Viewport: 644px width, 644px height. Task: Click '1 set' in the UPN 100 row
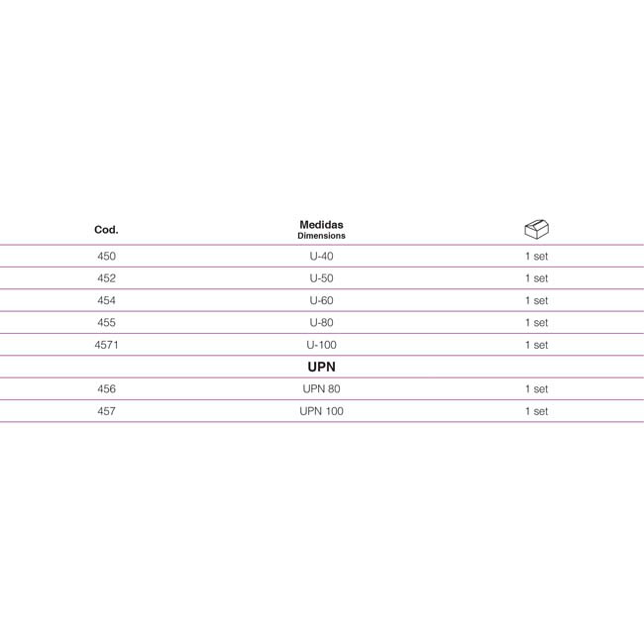(536, 411)
